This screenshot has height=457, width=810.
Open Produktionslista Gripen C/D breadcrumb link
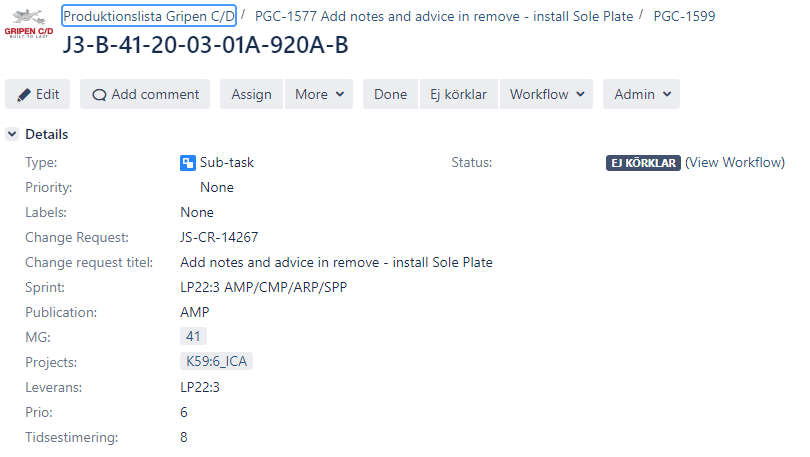[x=149, y=16]
